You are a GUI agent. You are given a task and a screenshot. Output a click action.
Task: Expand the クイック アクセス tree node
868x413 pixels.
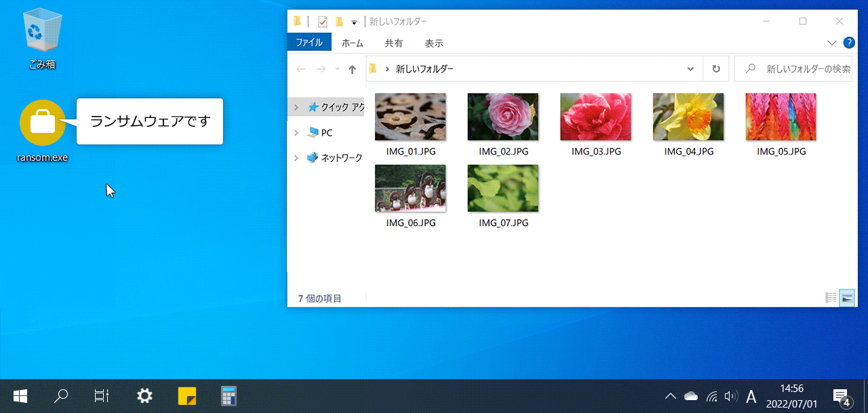296,107
